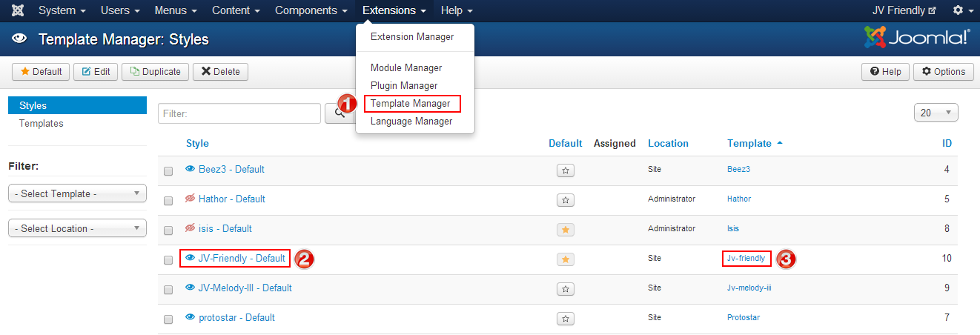Open the Protostar template link

pos(744,317)
